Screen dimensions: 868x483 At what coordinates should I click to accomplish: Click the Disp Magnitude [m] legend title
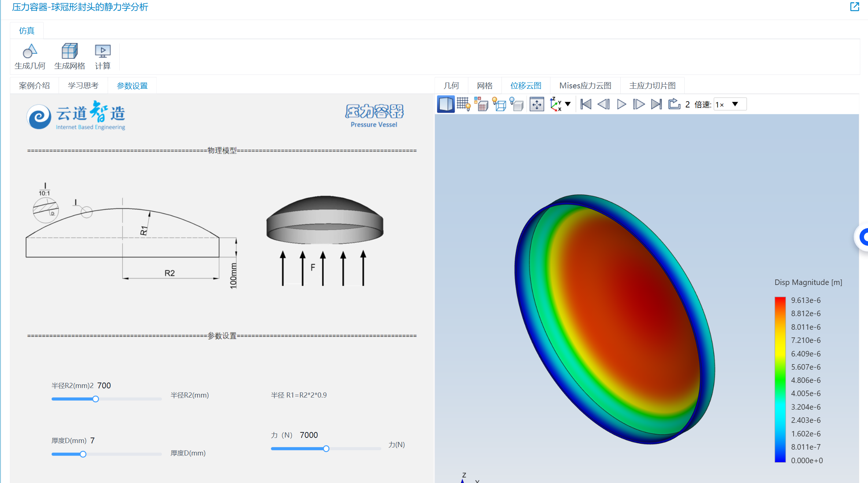click(x=808, y=282)
